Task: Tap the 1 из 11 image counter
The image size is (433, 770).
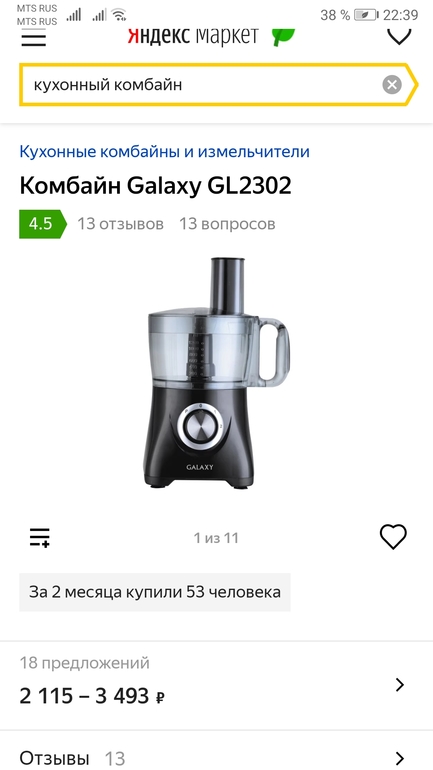Action: coord(216,538)
